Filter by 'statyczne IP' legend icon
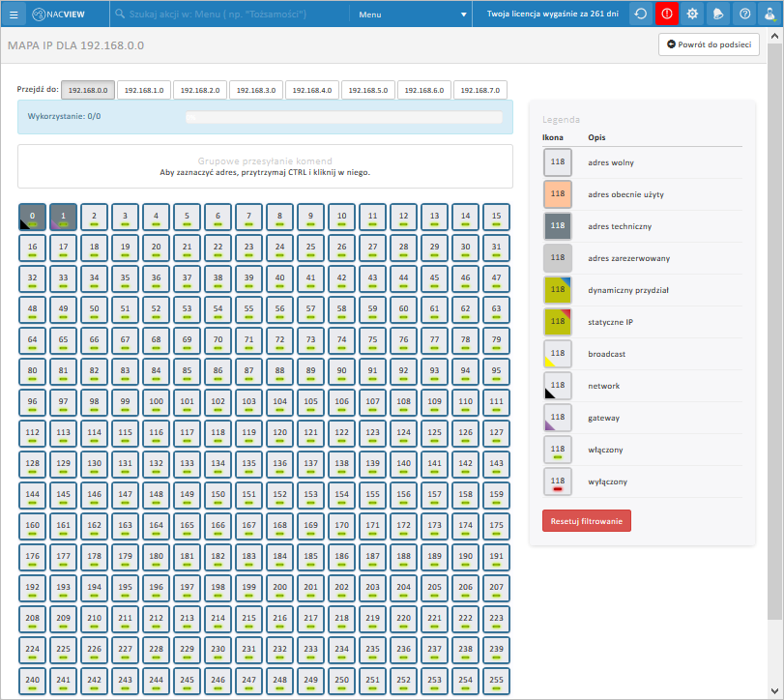 pyautogui.click(x=557, y=322)
